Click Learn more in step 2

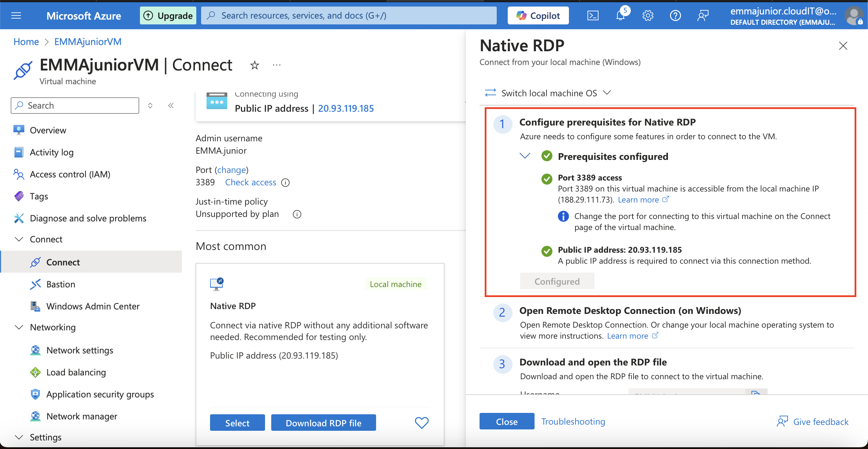(x=633, y=336)
